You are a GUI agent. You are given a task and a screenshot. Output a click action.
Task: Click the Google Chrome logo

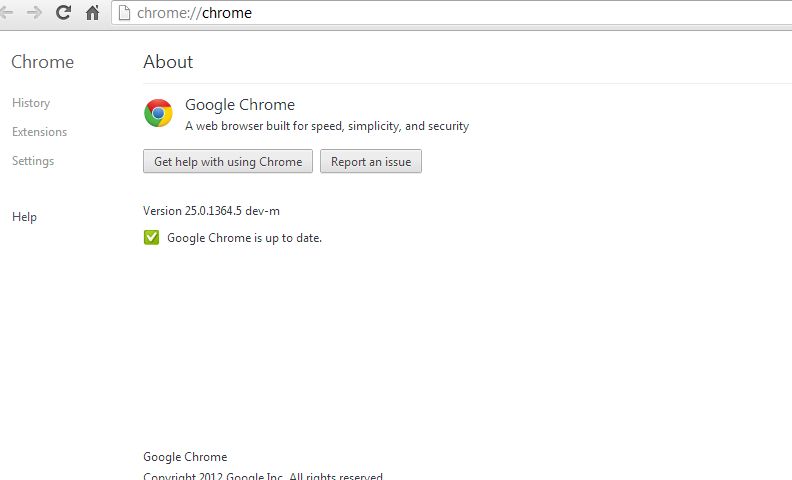[x=158, y=113]
